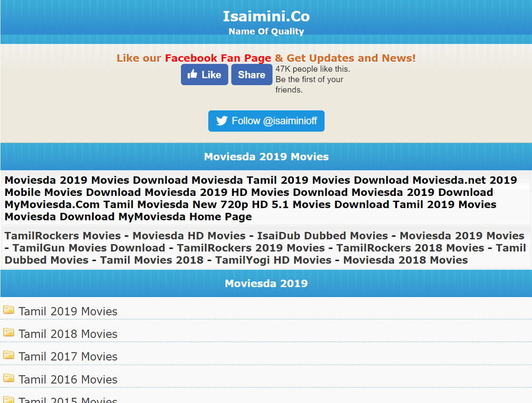Open TamilRockers Movies link
This screenshot has width=532, height=403.
pos(63,236)
